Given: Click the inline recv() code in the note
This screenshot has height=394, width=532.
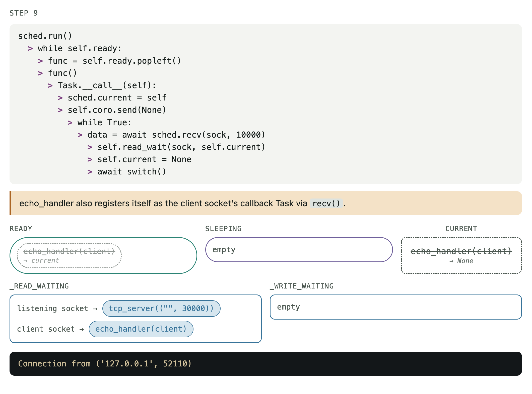Looking at the screenshot, I should pos(326,203).
